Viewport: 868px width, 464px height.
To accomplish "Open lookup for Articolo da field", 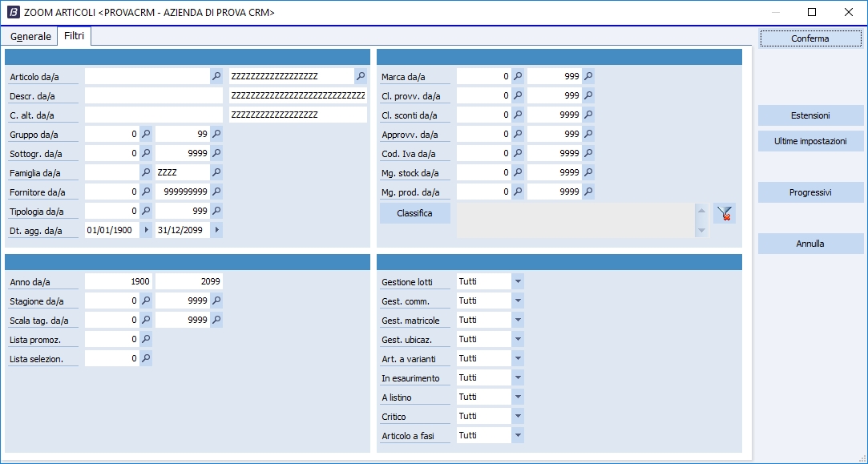I will (216, 76).
